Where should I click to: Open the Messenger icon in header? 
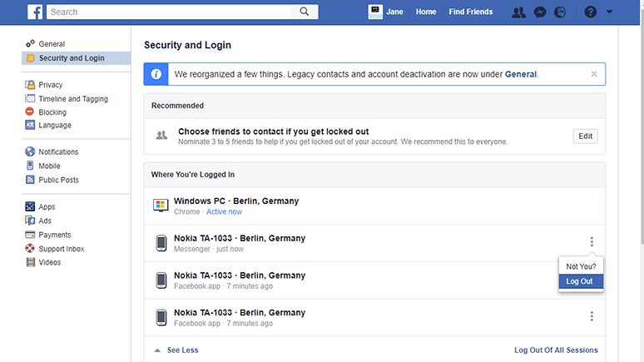(x=540, y=12)
